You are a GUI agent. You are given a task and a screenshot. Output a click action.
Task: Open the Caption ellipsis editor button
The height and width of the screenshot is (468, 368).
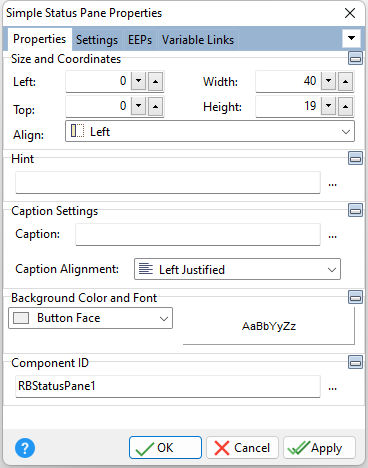[332, 236]
